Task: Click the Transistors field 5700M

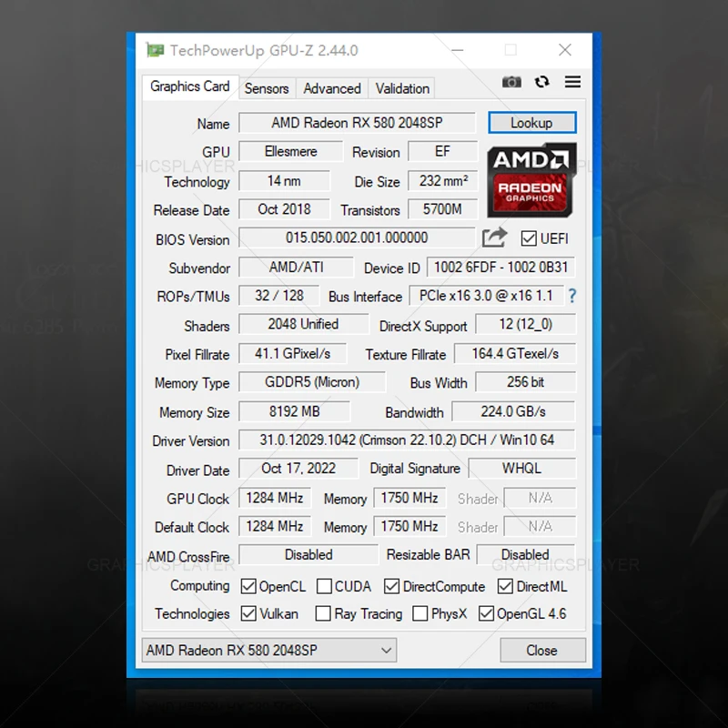Action: (x=442, y=209)
